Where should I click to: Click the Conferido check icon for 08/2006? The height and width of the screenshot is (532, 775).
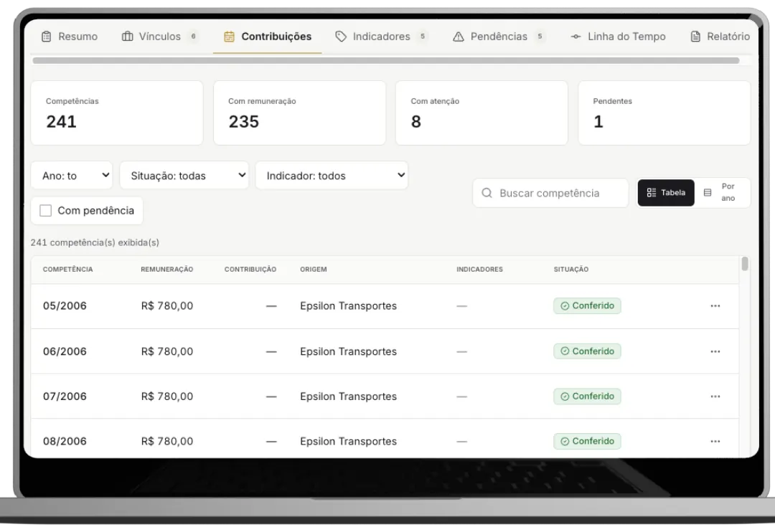pos(565,442)
